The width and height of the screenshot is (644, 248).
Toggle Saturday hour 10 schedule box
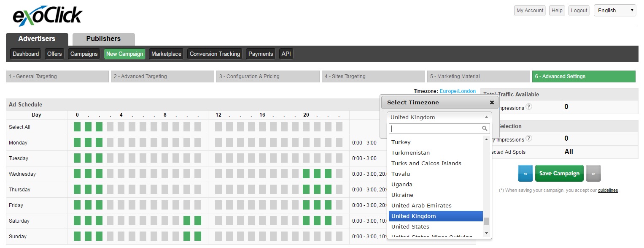tap(187, 221)
